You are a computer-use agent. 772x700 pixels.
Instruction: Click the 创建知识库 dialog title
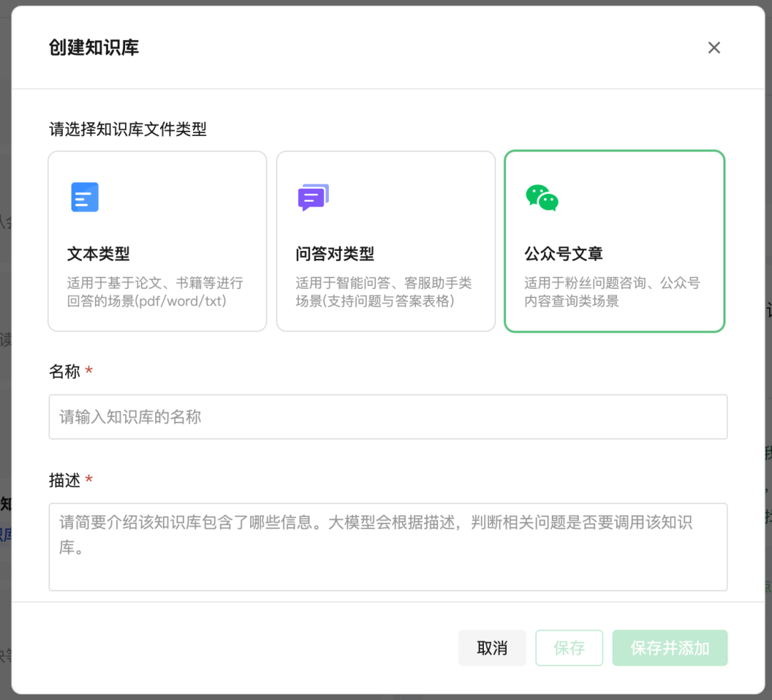point(94,48)
